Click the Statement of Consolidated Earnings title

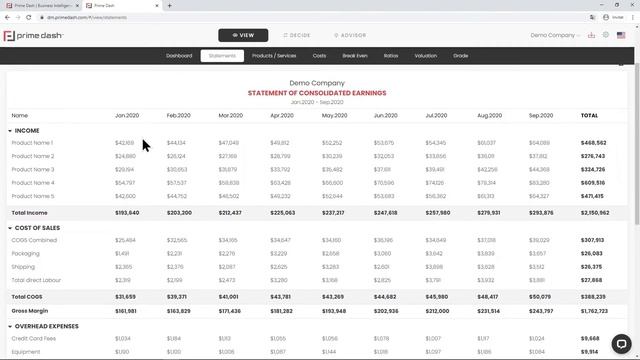point(317,93)
